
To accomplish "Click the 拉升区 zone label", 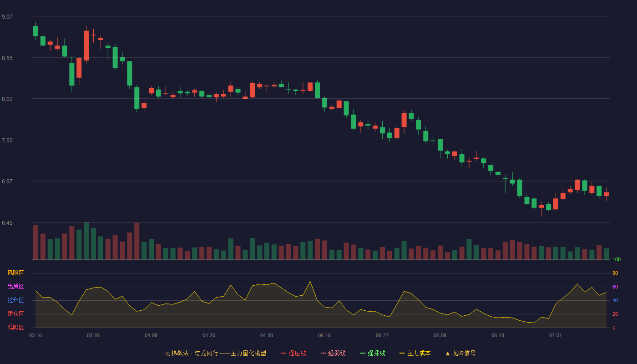I will coord(15,300).
